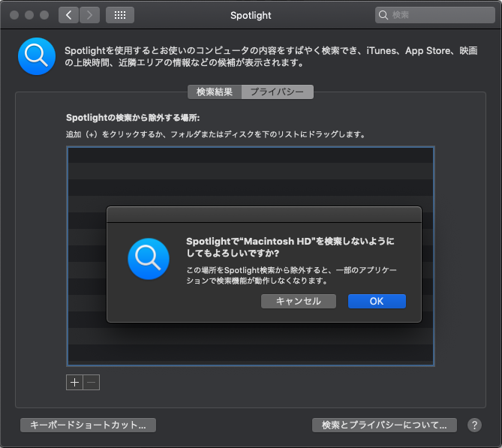
Task: Click the back navigation arrow
Action: tap(68, 15)
